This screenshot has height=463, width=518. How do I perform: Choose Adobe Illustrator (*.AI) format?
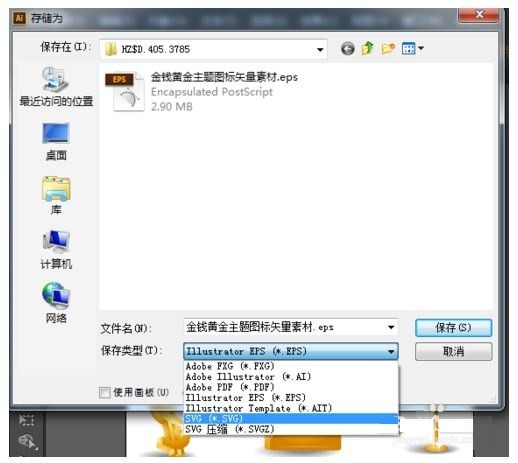pyautogui.click(x=291, y=377)
